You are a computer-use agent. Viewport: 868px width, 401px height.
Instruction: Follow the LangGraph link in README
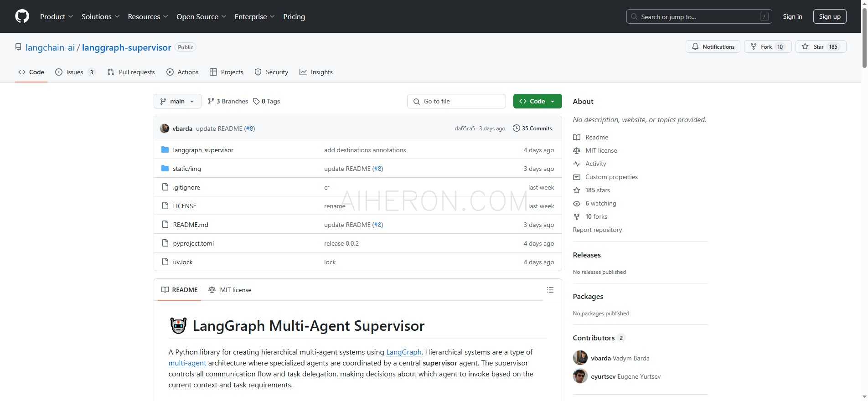[x=403, y=352]
